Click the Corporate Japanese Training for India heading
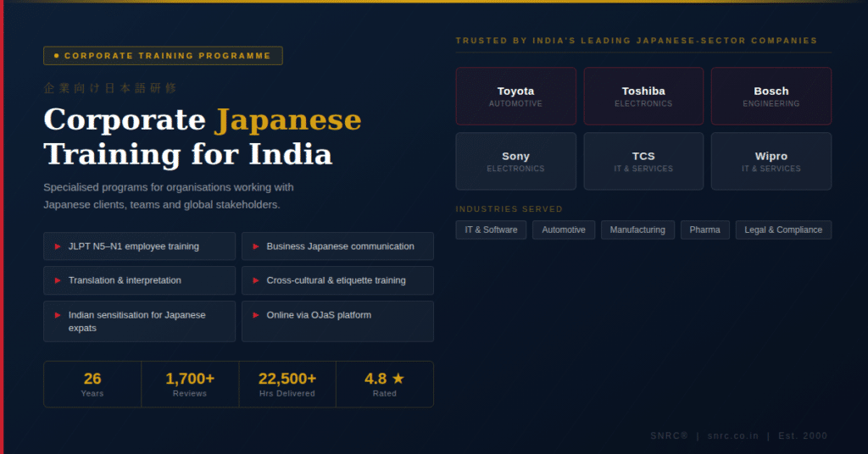Screen dimensions: 868x454 pos(203,136)
